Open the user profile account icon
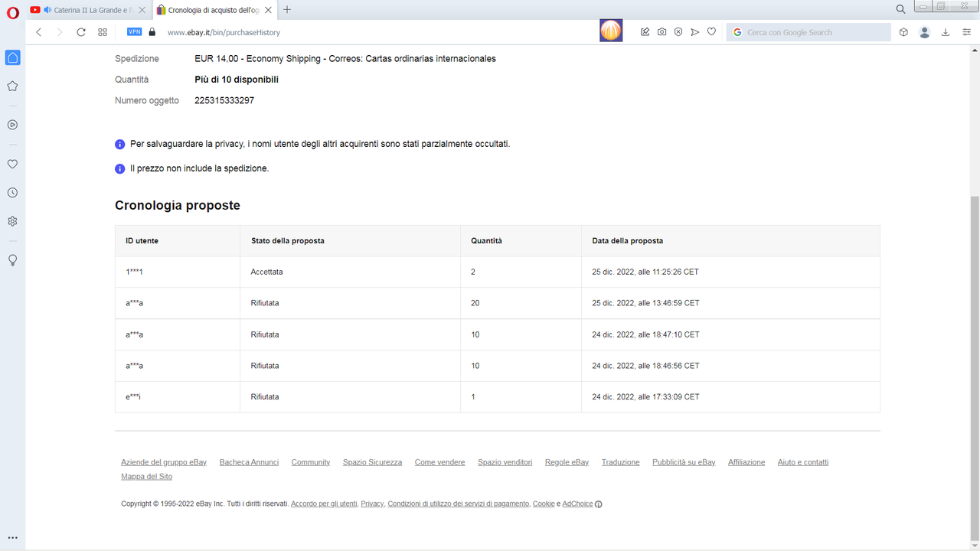The width and height of the screenshot is (980, 551). [925, 32]
